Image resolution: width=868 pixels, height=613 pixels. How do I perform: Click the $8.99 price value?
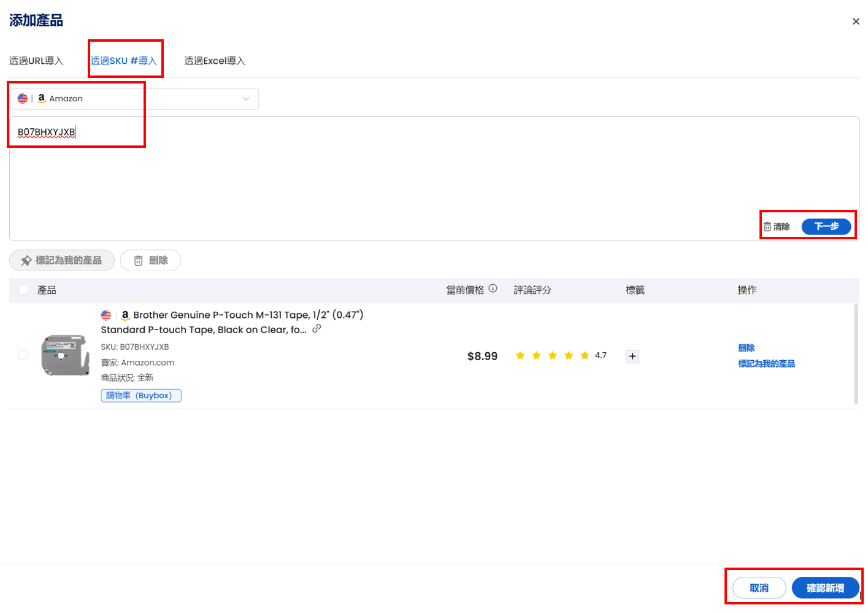(x=482, y=356)
